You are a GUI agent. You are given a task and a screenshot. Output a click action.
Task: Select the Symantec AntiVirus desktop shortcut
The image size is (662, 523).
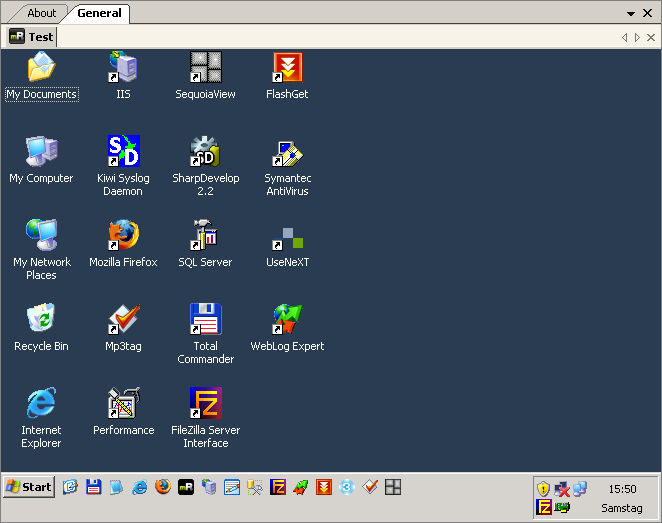click(287, 166)
